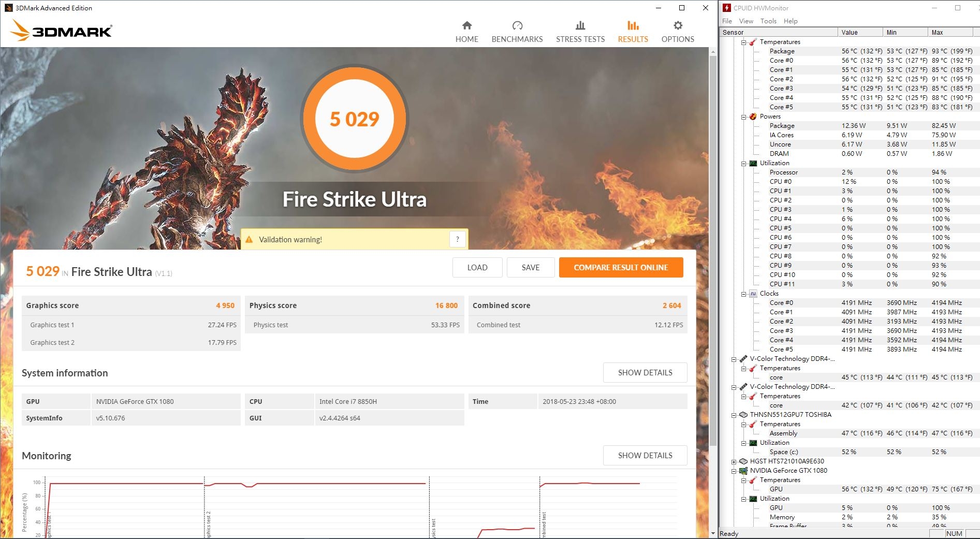Collapse the THNSN5512GPU7 TOSHIBA node
The width and height of the screenshot is (980, 539).
[x=734, y=415]
